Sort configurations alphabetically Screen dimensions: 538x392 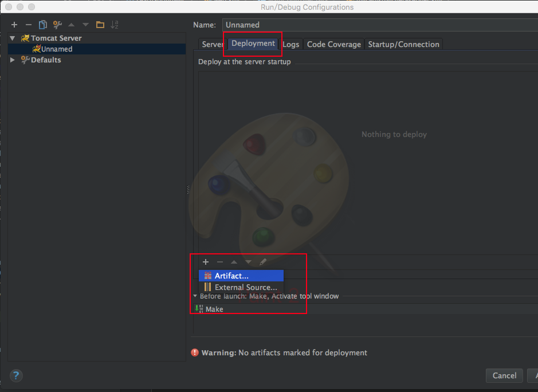click(115, 25)
